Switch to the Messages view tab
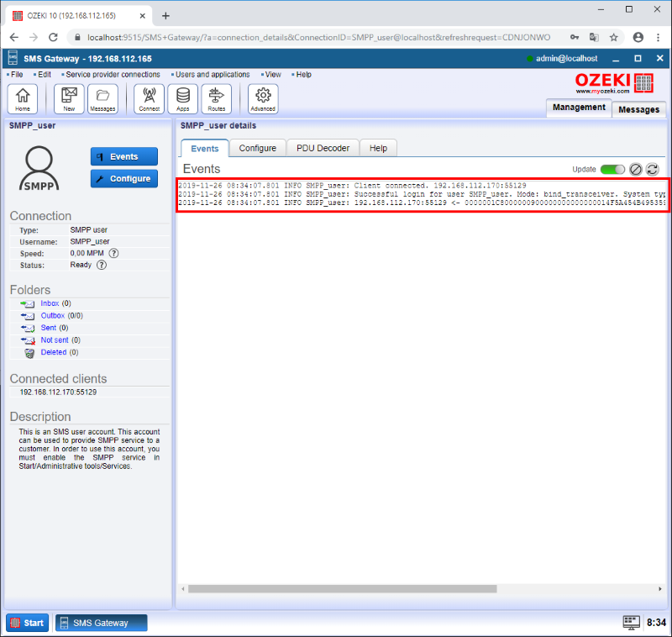672x637 pixels. (x=638, y=110)
